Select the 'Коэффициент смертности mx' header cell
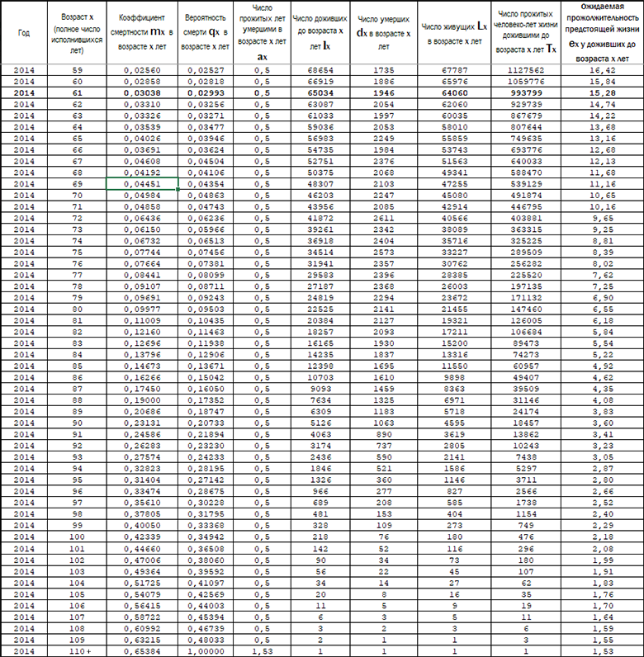Image resolution: width=644 pixels, height=657 pixels. pos(142,33)
